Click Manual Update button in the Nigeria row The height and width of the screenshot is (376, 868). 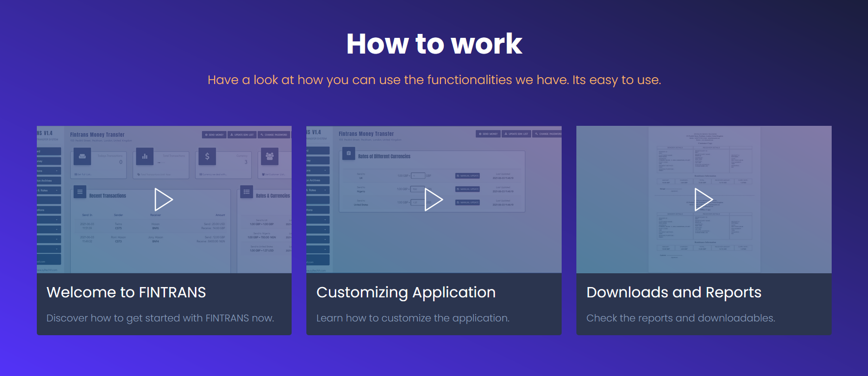click(467, 189)
